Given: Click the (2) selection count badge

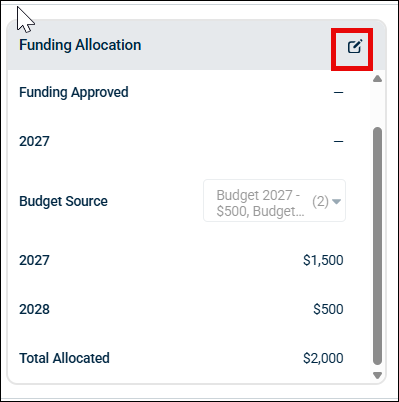Looking at the screenshot, I should (x=320, y=201).
